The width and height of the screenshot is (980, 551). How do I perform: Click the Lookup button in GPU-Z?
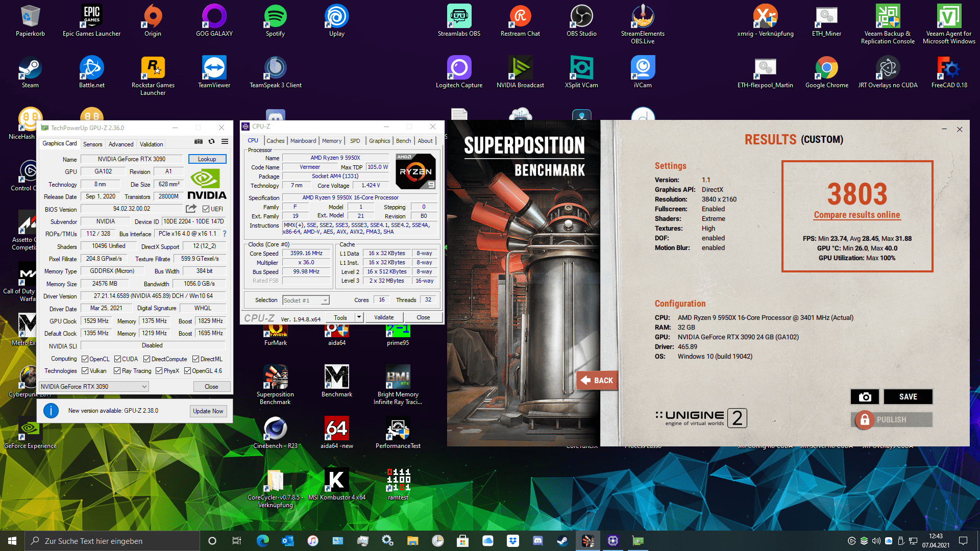point(207,159)
